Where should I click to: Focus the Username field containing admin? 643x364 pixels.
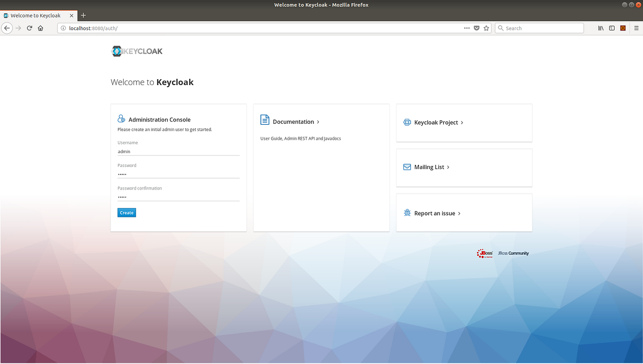point(178,151)
